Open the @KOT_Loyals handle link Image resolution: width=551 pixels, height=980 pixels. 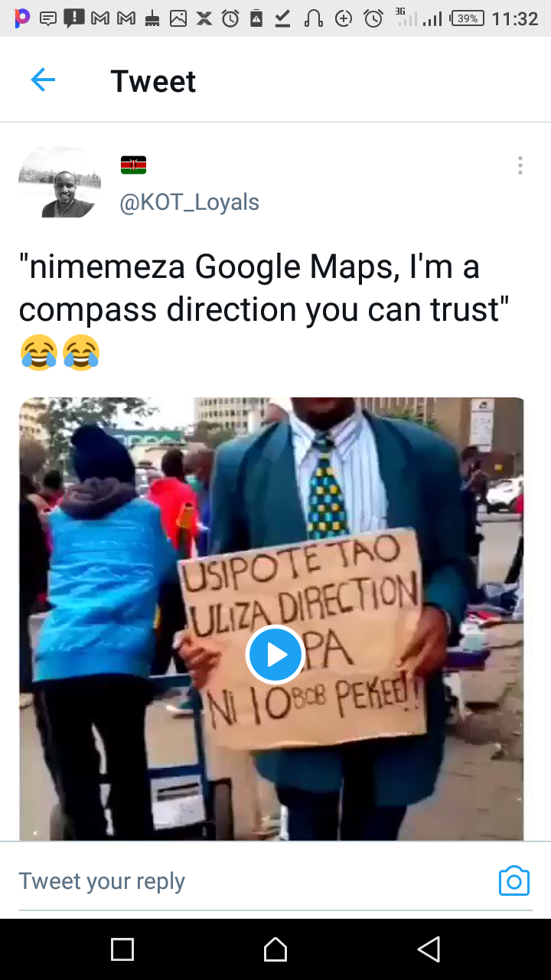[x=189, y=202]
